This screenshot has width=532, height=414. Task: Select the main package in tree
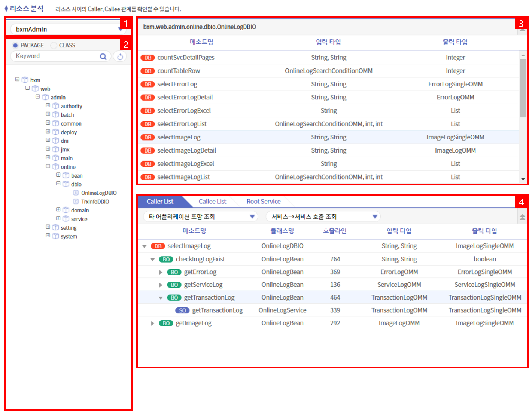click(x=67, y=158)
